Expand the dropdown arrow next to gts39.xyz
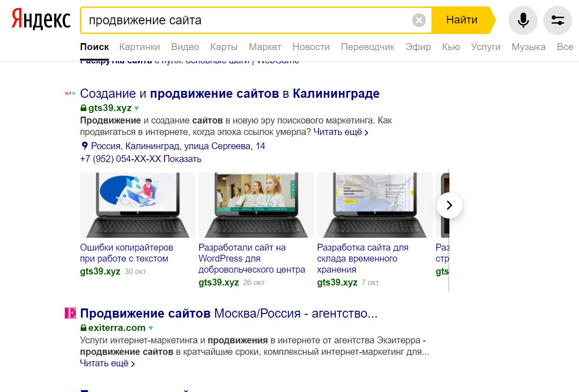The width and height of the screenshot is (579, 392). 136,109
